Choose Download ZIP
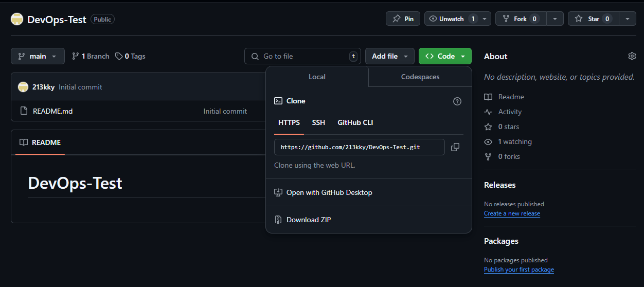This screenshot has height=287, width=644. 369,220
